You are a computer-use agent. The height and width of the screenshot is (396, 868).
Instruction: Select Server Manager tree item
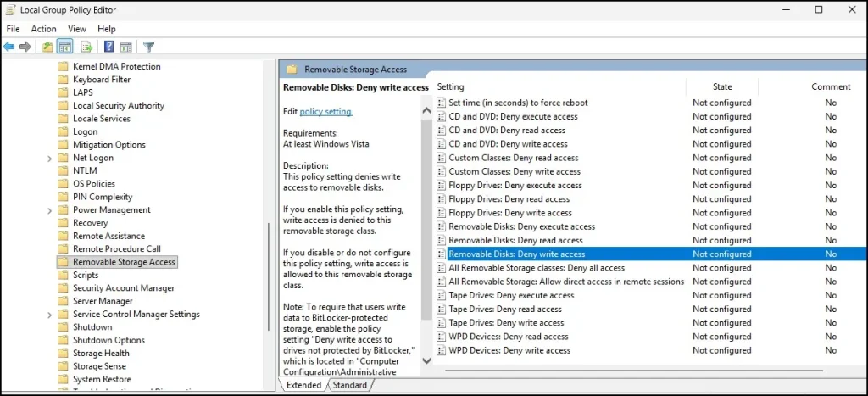(103, 301)
